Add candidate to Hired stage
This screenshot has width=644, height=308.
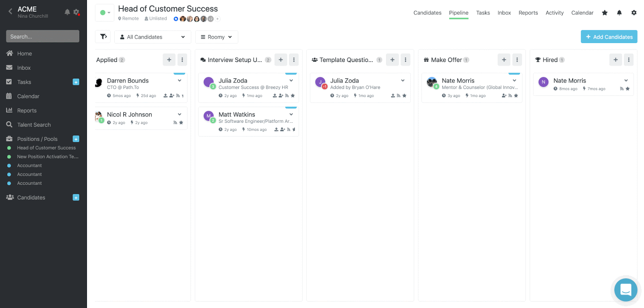pyautogui.click(x=615, y=60)
